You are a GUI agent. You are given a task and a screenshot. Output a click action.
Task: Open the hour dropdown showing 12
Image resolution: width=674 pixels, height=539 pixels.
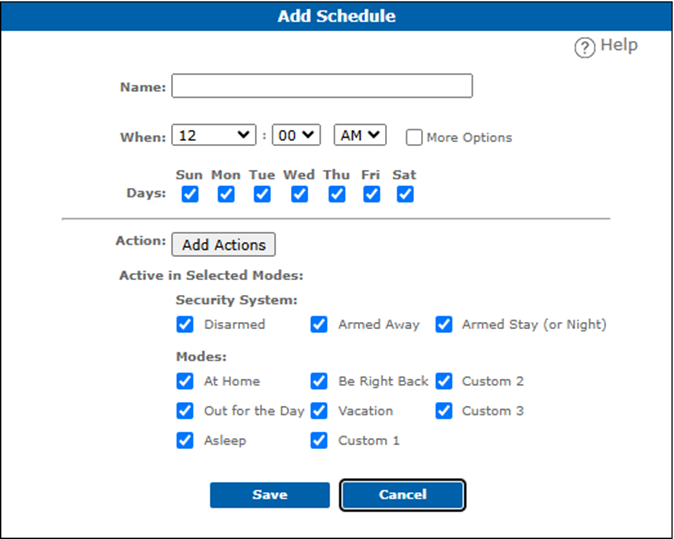214,135
